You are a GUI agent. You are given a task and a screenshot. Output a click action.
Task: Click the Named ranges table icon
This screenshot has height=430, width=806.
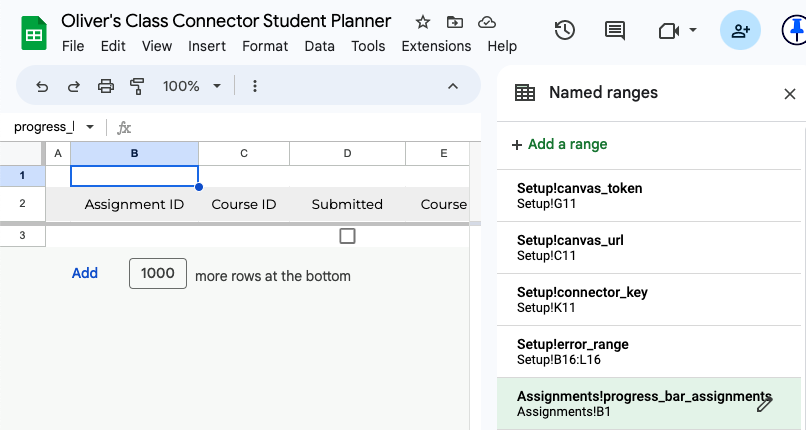point(525,93)
